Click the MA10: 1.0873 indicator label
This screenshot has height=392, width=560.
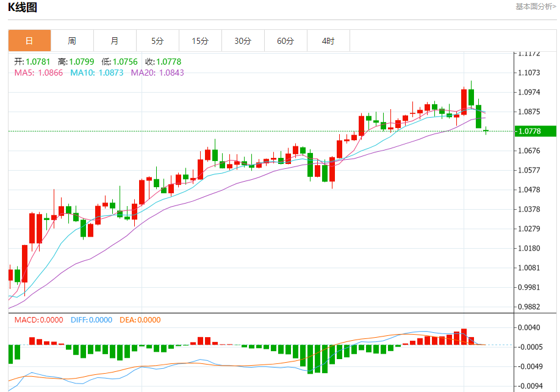point(97,73)
